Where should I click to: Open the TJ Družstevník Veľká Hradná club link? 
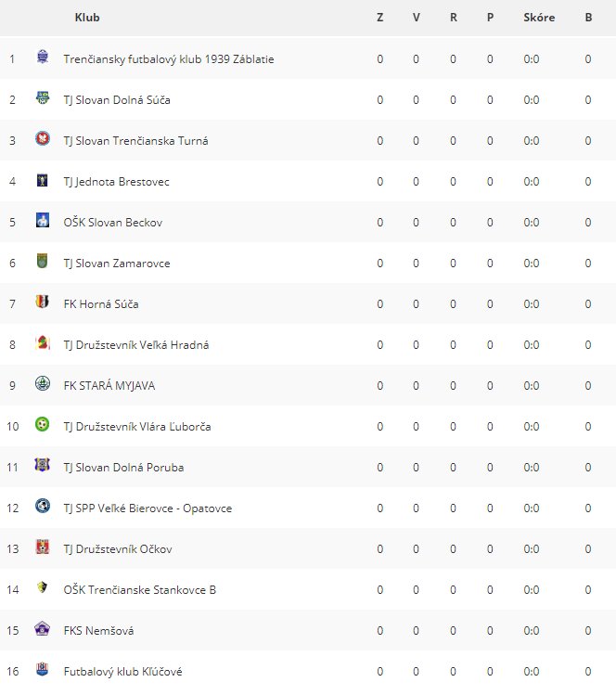pyautogui.click(x=136, y=345)
